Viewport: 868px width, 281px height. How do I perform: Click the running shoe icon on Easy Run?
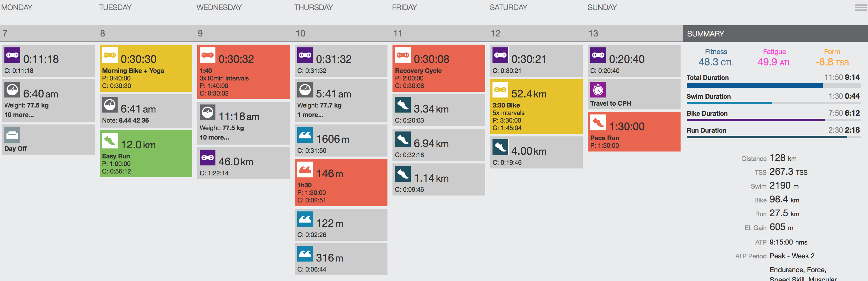tap(109, 140)
